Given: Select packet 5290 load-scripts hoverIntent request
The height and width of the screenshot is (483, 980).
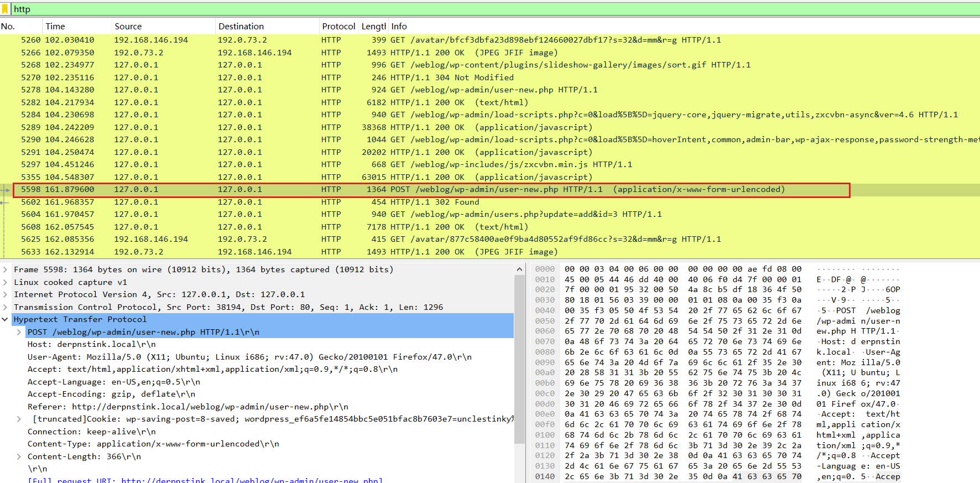Looking at the screenshot, I should click(x=490, y=140).
